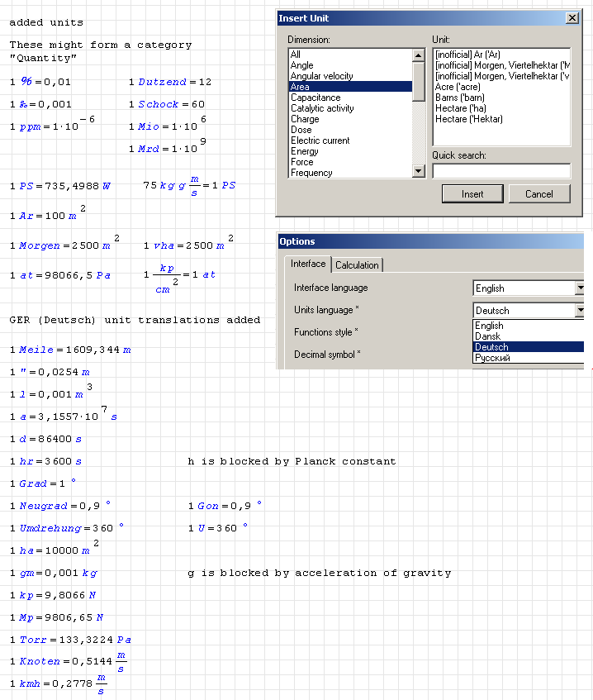This screenshot has width=593, height=700.
Task: Pick the Acre unit entry
Action: click(x=458, y=87)
